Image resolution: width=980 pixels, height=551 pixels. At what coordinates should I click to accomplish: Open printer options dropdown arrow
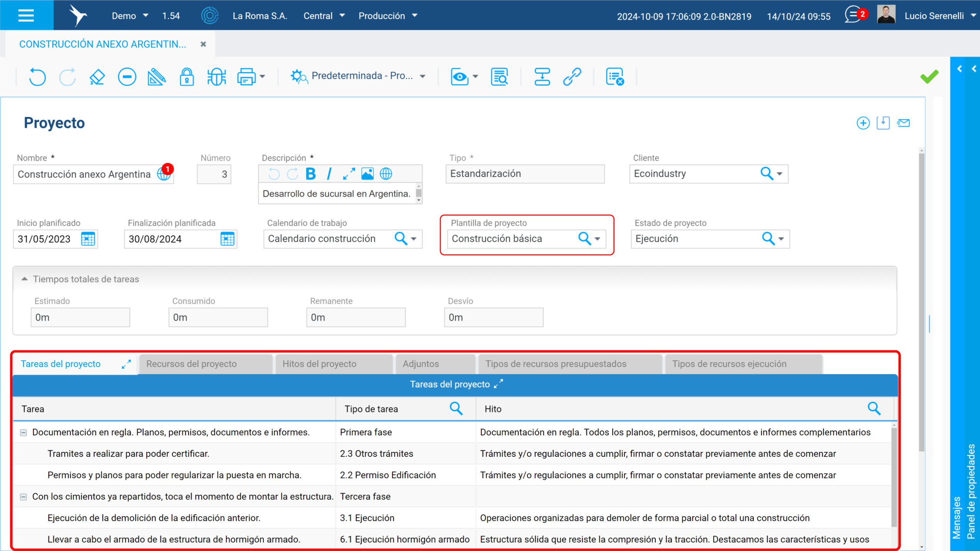click(262, 77)
